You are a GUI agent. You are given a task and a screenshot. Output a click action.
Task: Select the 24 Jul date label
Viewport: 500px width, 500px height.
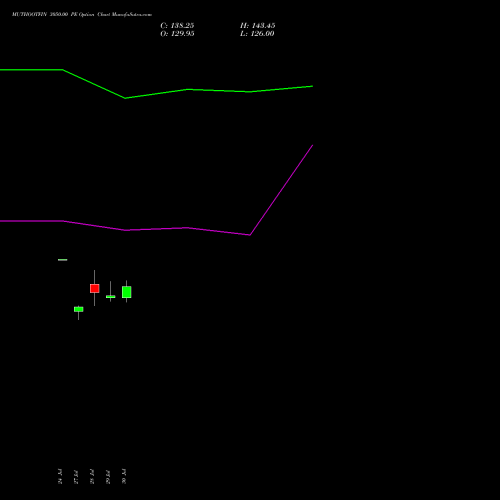point(60,476)
